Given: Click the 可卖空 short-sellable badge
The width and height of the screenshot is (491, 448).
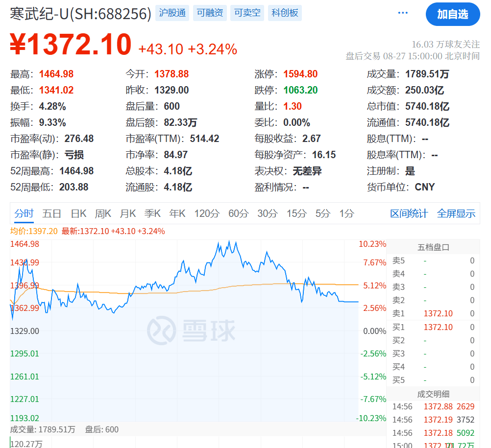Looking at the screenshot, I should pyautogui.click(x=246, y=13).
